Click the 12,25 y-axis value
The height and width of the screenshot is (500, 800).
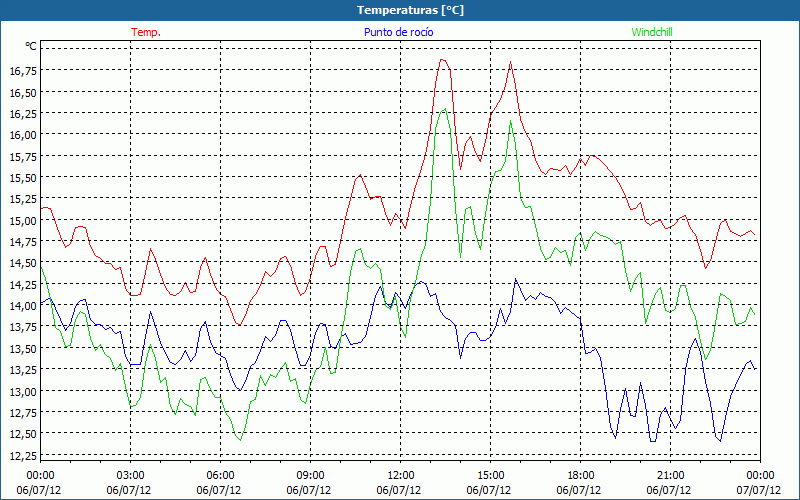pyautogui.click(x=23, y=455)
